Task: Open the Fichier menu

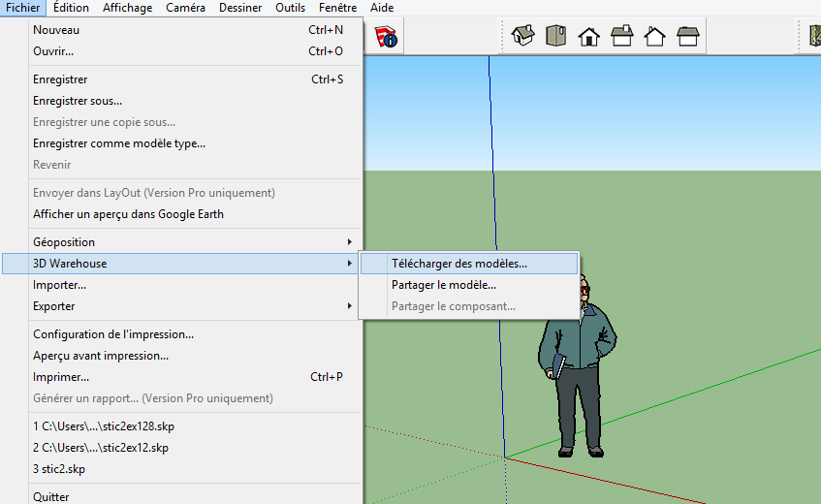Action: (x=23, y=8)
